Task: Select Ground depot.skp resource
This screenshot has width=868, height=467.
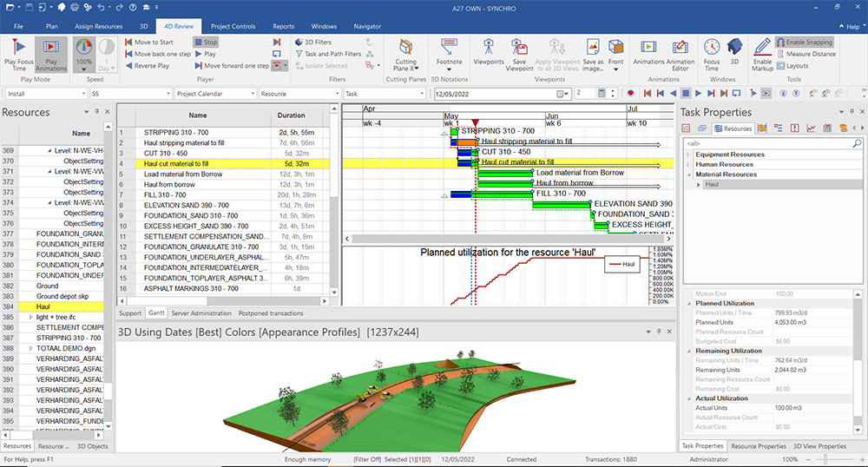Action: click(x=62, y=296)
